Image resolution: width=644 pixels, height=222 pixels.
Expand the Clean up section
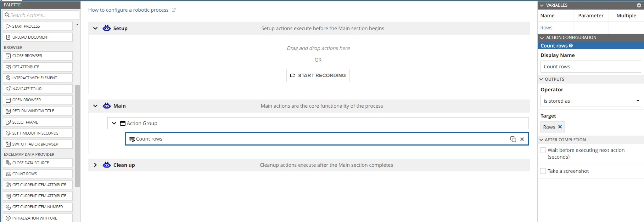95,165
